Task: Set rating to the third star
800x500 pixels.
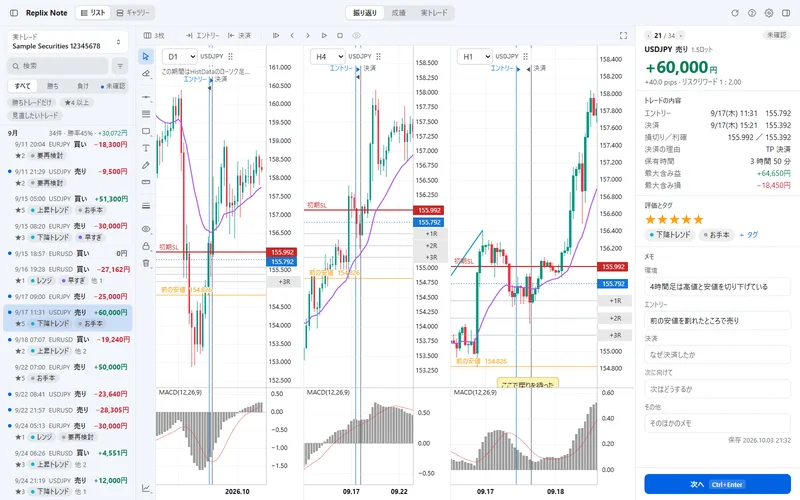Action: pos(674,219)
